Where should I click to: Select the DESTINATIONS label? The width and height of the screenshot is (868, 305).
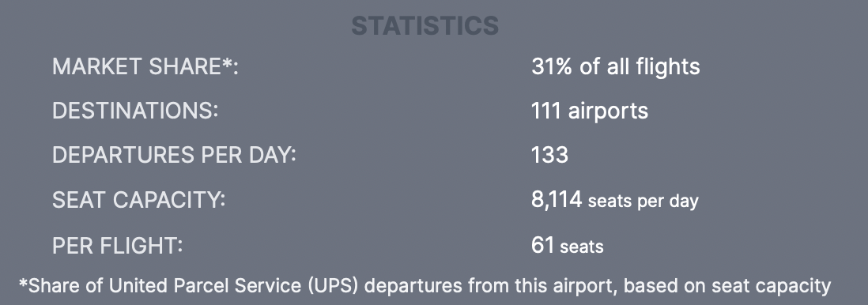(x=135, y=111)
